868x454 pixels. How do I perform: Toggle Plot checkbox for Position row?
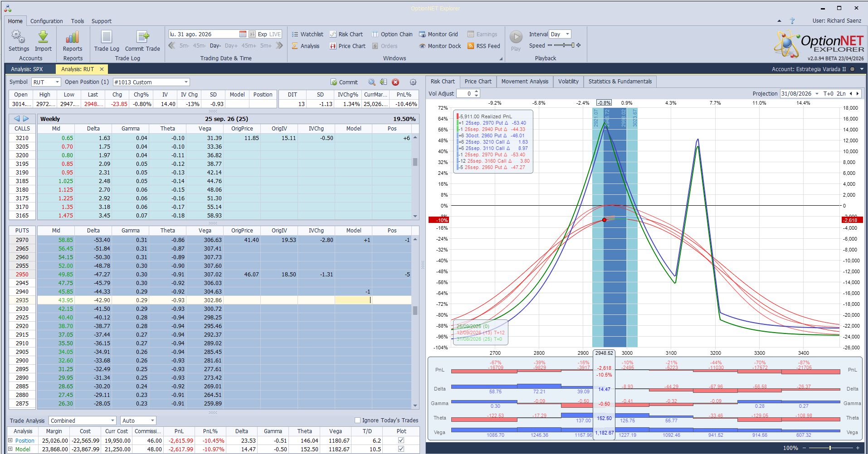click(x=401, y=440)
